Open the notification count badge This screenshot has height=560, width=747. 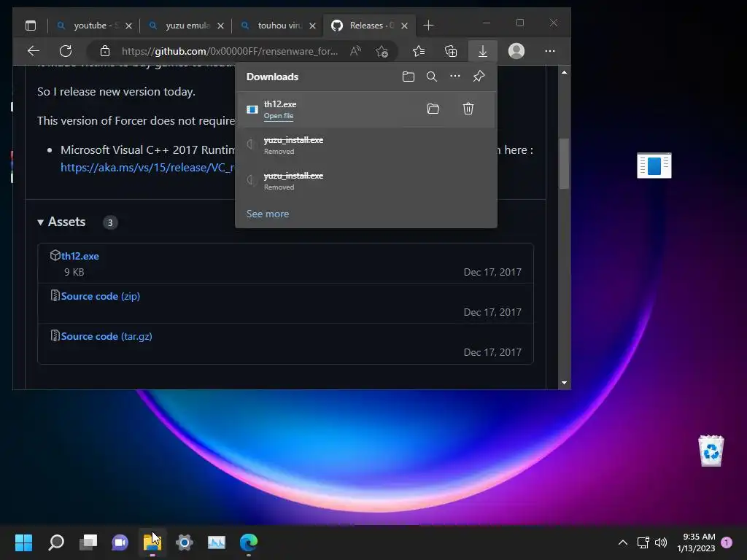coord(727,542)
